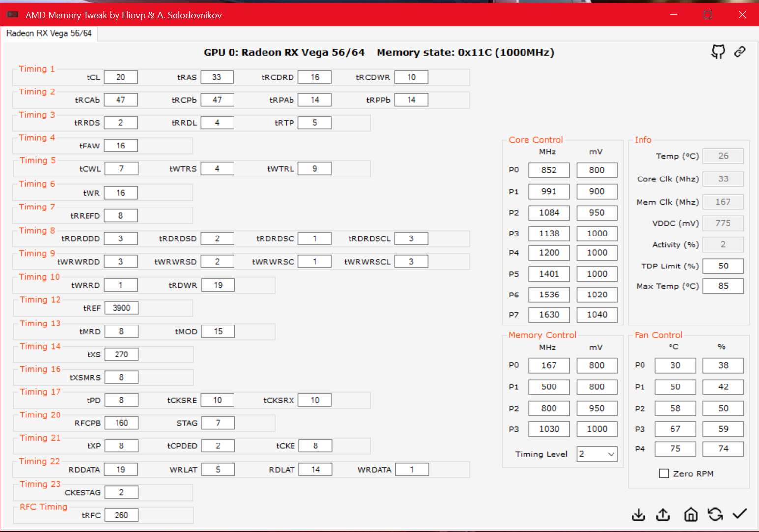
Task: Focus the tRREFD input field
Action: click(x=121, y=216)
